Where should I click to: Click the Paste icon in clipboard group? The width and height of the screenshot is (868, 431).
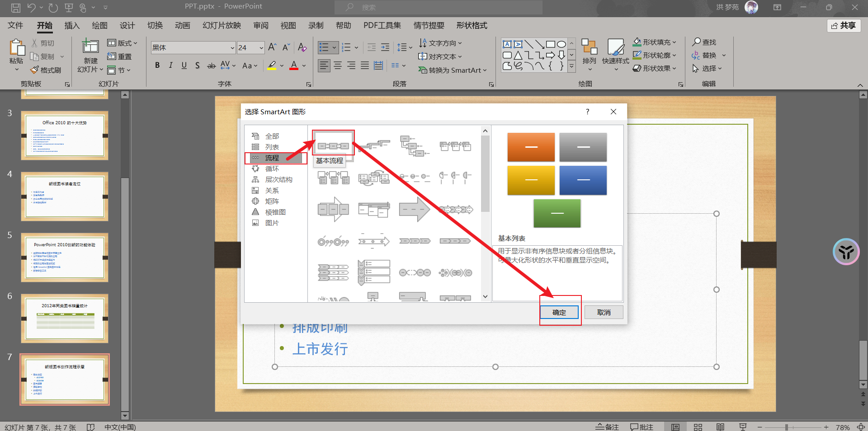[17, 47]
